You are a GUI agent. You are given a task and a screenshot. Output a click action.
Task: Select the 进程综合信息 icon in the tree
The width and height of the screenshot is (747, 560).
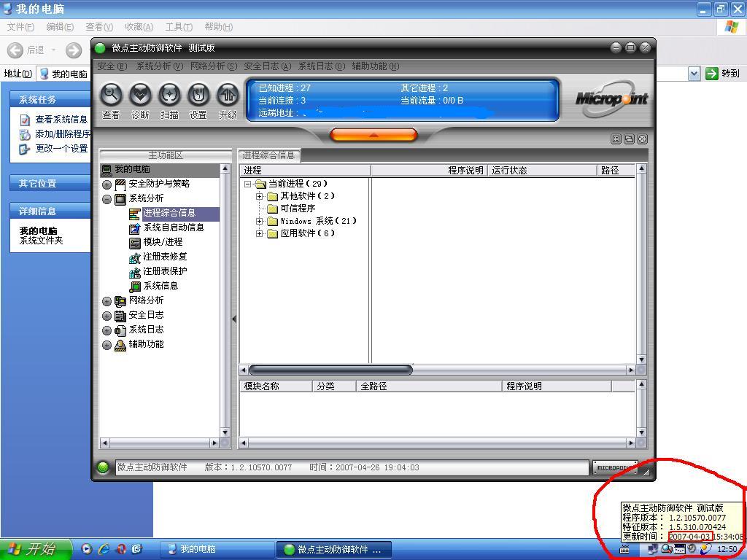(135, 214)
